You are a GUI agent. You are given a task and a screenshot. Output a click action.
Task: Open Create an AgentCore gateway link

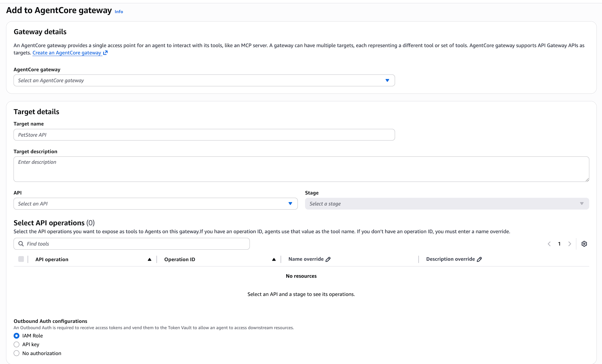point(67,53)
